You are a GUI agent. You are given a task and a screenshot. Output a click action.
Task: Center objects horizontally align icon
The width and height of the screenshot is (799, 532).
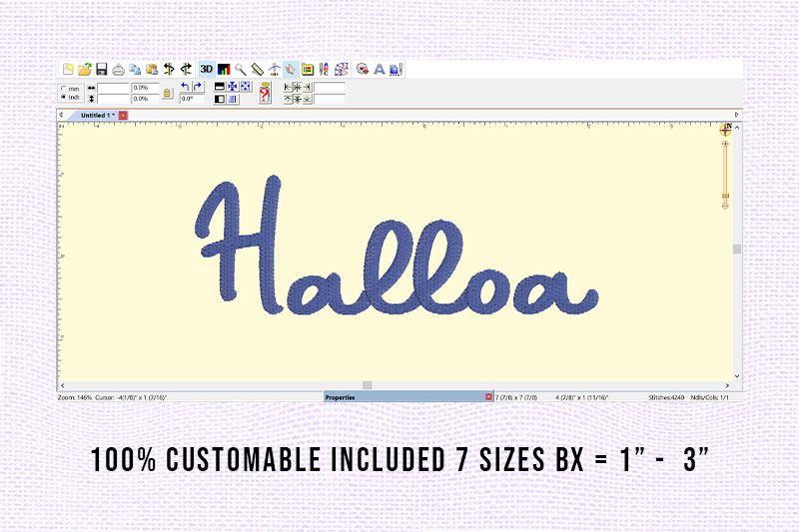[x=298, y=88]
